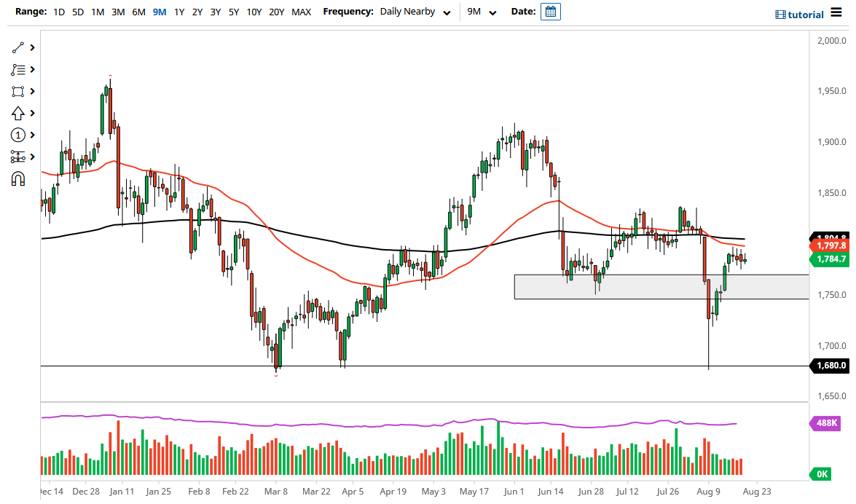Viewport: 856px width, 504px height.
Task: Click the Apr 19 date axis label
Action: point(393,492)
